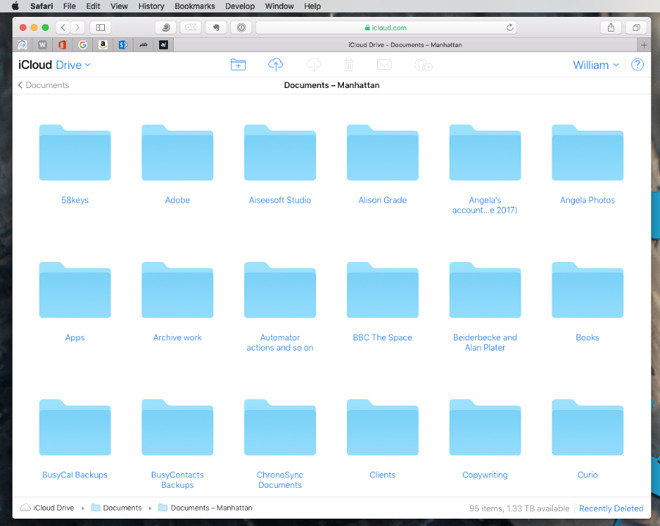Create a new folder in iCloud Drive
This screenshot has height=526, width=660.
coord(238,64)
